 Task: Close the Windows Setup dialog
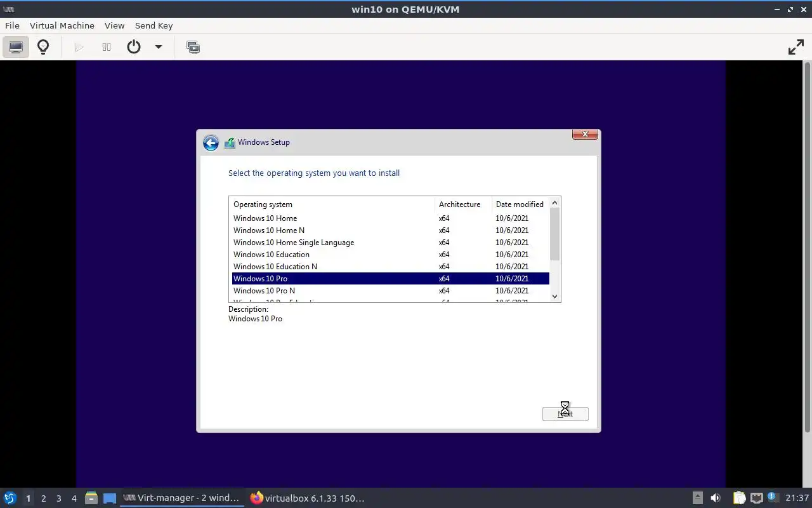tap(585, 134)
